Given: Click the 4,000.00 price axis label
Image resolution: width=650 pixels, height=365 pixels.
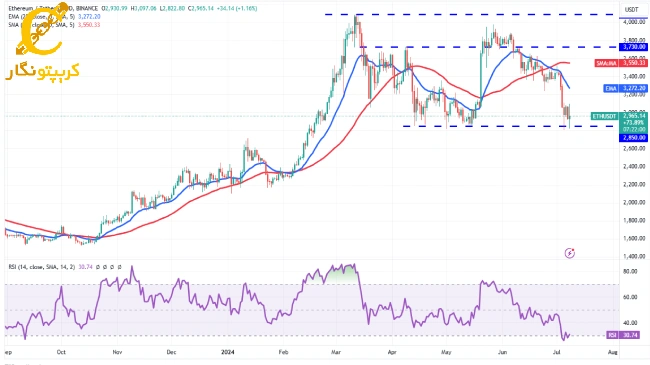Looking at the screenshot, I should (634, 22).
